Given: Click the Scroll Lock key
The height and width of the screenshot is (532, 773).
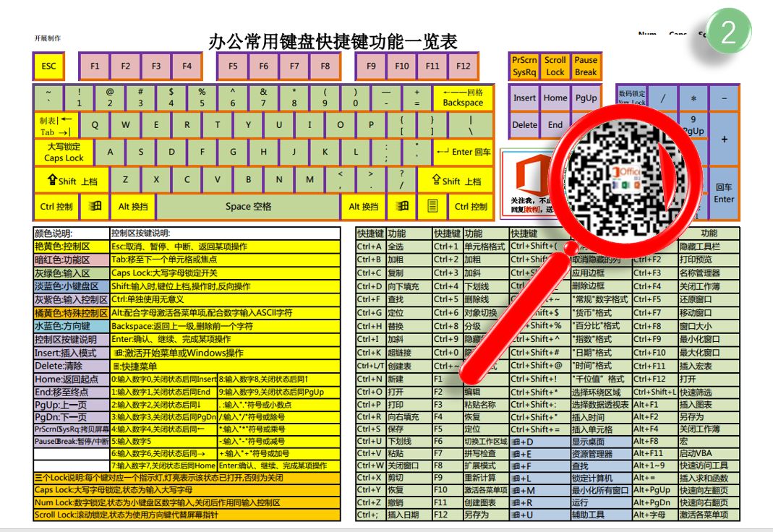Looking at the screenshot, I should (x=555, y=66).
